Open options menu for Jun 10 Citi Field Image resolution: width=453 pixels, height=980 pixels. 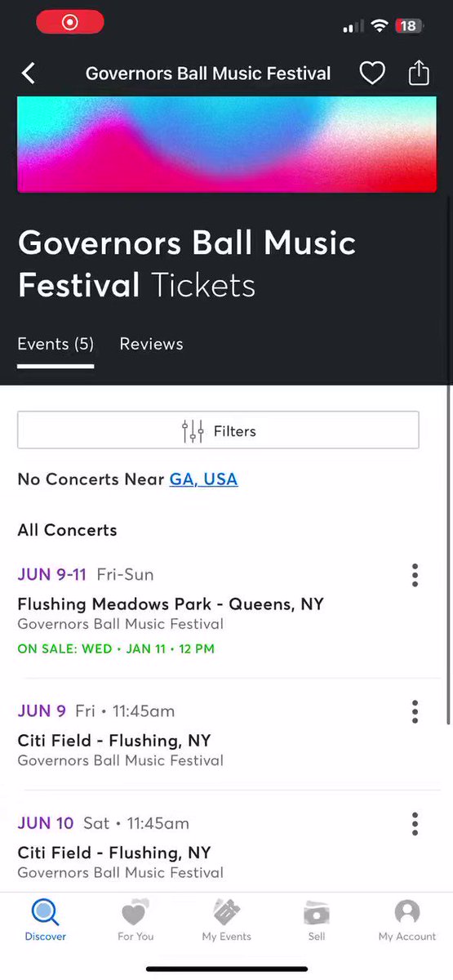(x=415, y=823)
